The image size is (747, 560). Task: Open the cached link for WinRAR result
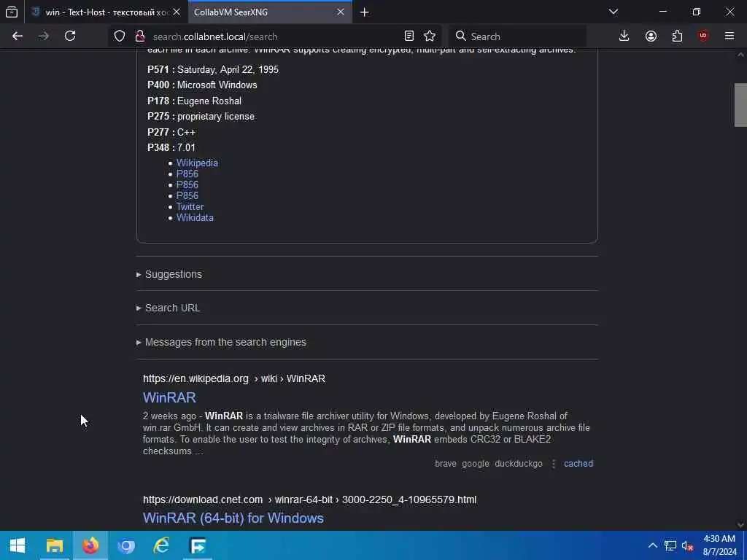tap(578, 463)
